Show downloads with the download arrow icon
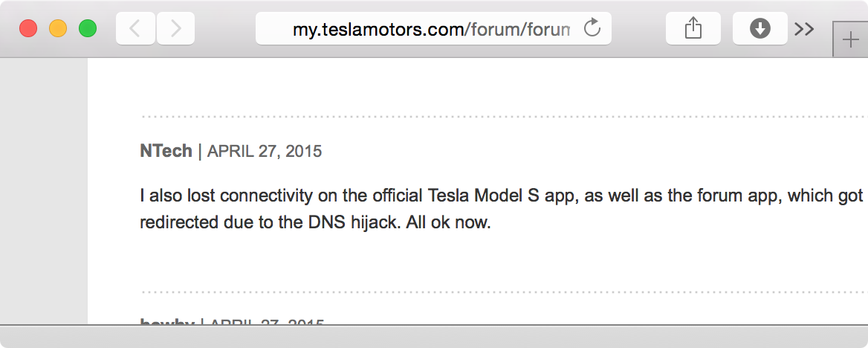This screenshot has height=348, width=868. [x=760, y=28]
